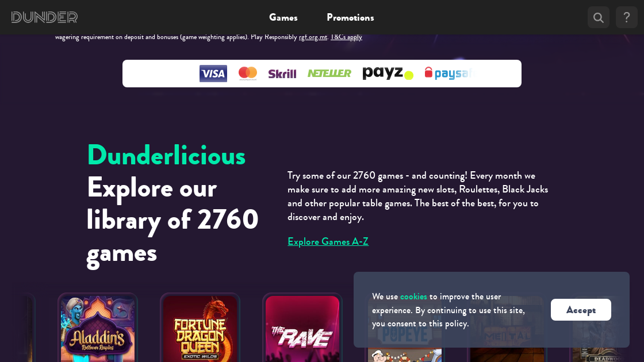Click the Payz payment logo

pos(388,73)
